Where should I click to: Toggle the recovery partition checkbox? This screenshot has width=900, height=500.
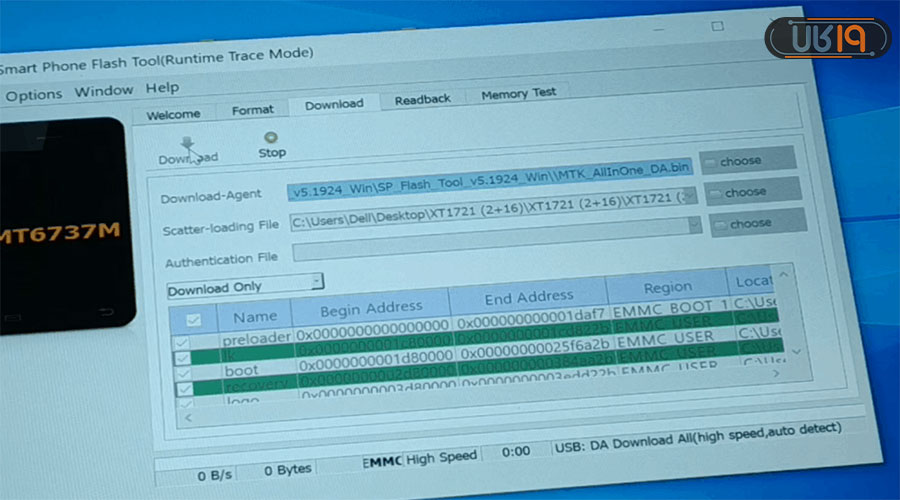point(184,388)
